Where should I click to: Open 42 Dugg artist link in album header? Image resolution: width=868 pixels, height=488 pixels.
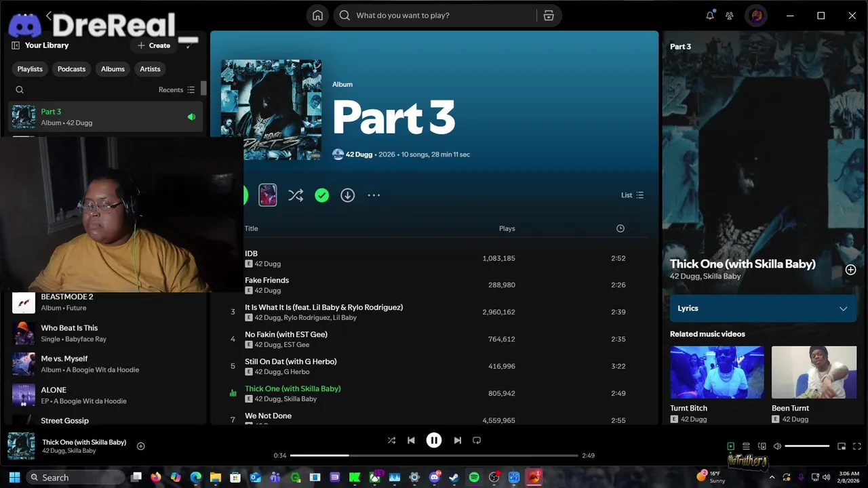(359, 155)
